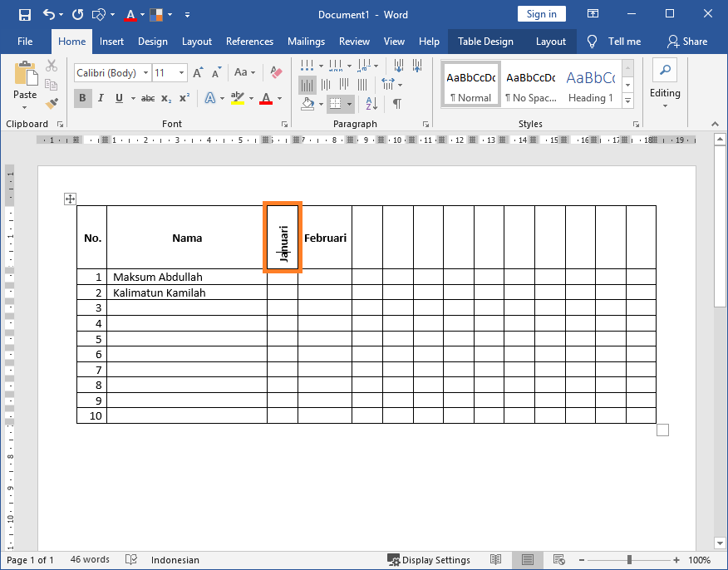Image resolution: width=728 pixels, height=570 pixels.
Task: Clear all formatting with the eraser icon
Action: point(276,72)
